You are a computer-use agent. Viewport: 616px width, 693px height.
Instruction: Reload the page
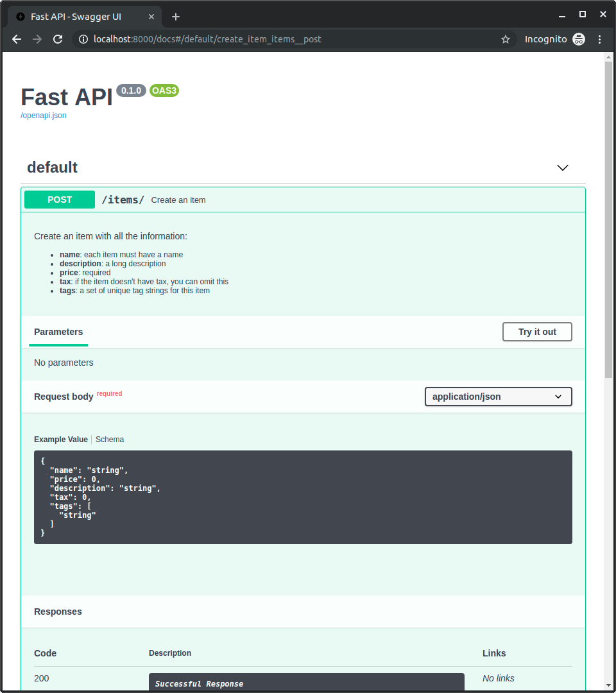click(58, 39)
